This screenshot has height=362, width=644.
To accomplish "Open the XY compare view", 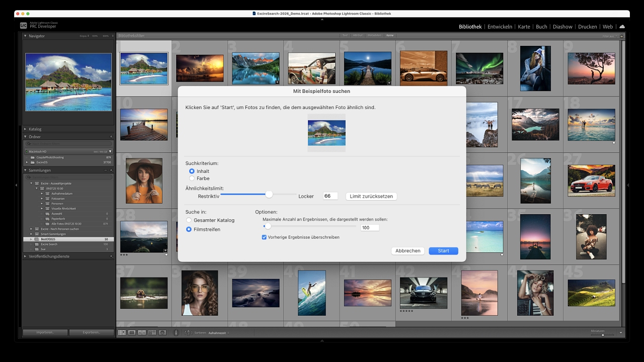I will [142, 333].
